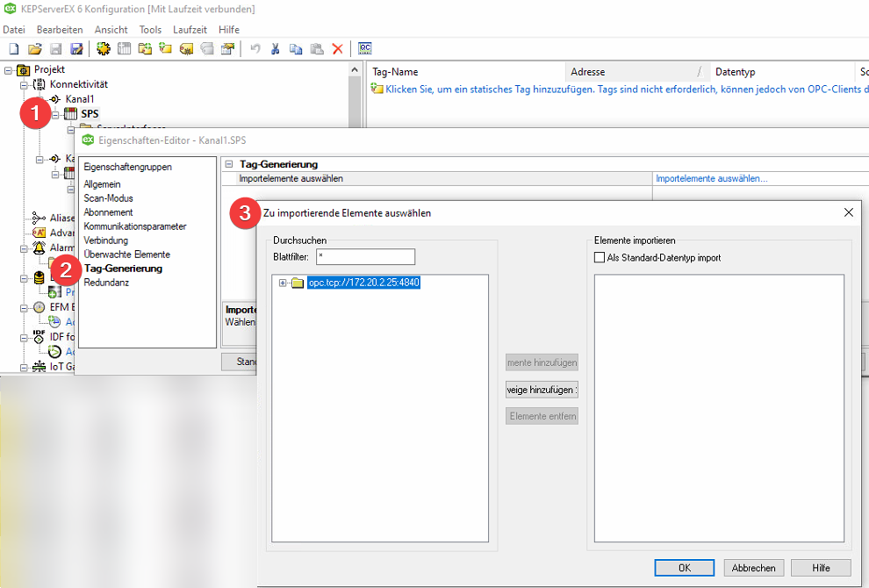
Task: Click the greyed-out Save floppy icon
Action: pos(56,49)
